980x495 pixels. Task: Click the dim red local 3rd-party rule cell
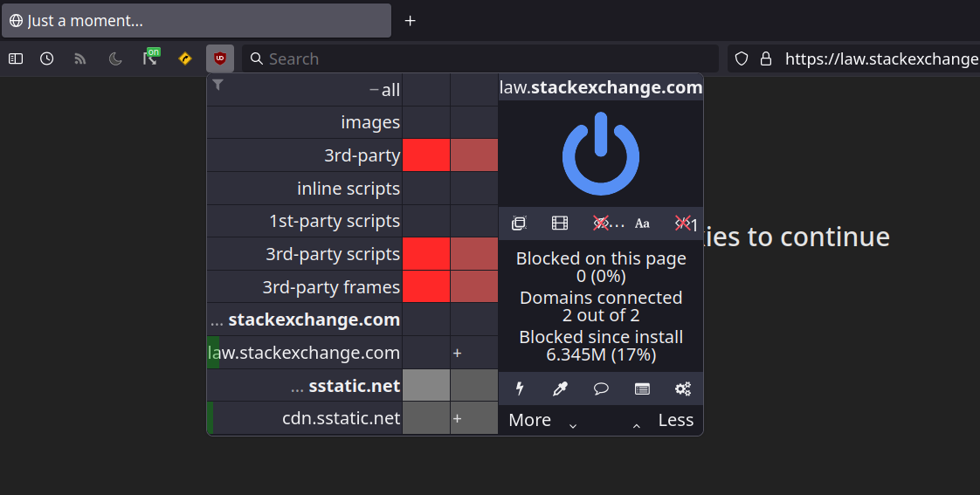point(474,155)
